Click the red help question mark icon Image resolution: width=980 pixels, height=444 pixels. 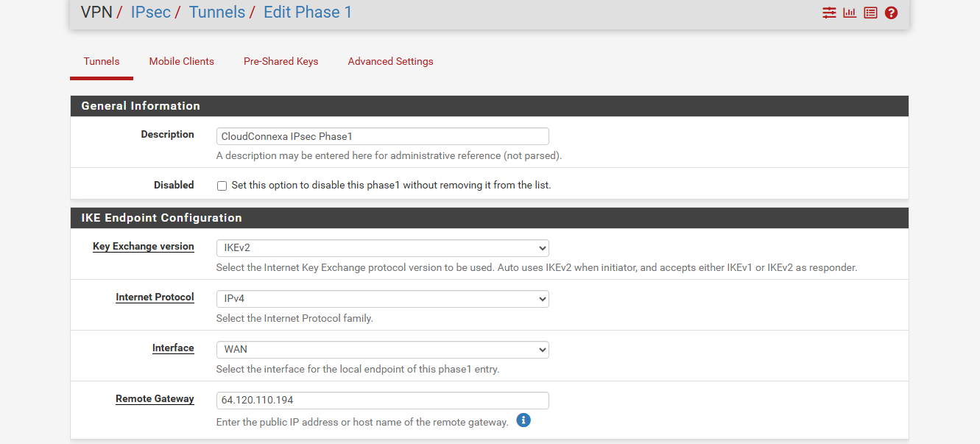pyautogui.click(x=891, y=13)
